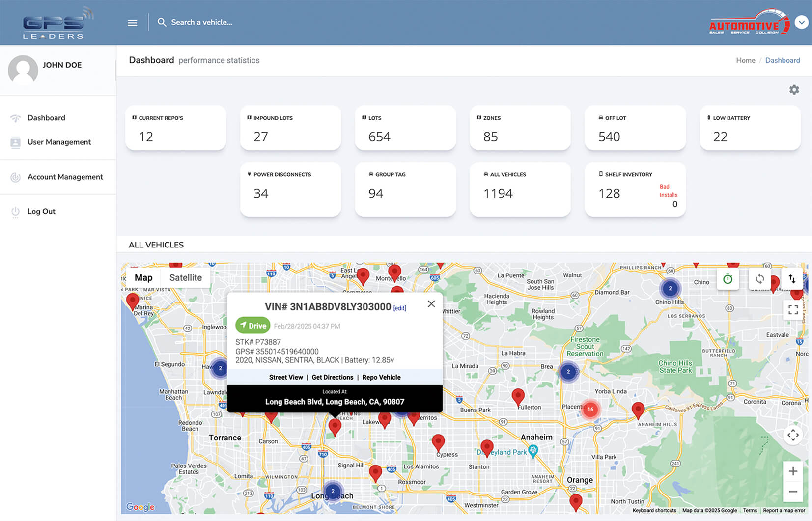Click the map refresh icon
This screenshot has height=521, width=812.
coord(759,279)
